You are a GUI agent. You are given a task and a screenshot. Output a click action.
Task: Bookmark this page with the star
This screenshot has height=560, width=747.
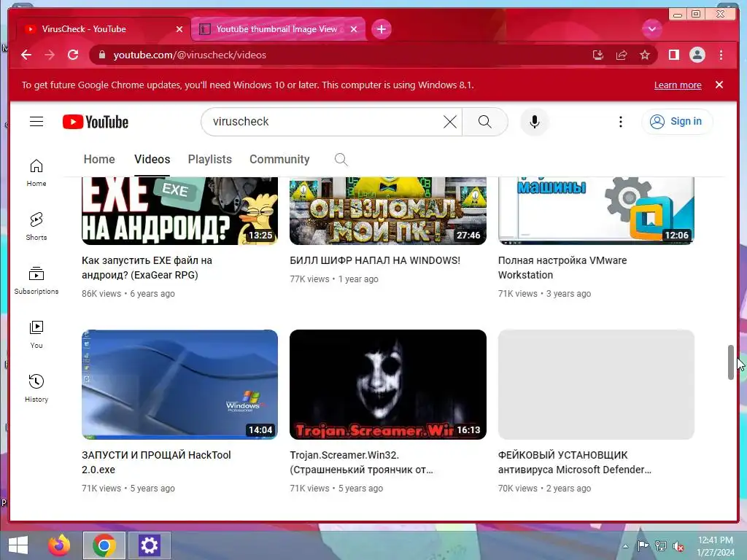click(x=645, y=55)
